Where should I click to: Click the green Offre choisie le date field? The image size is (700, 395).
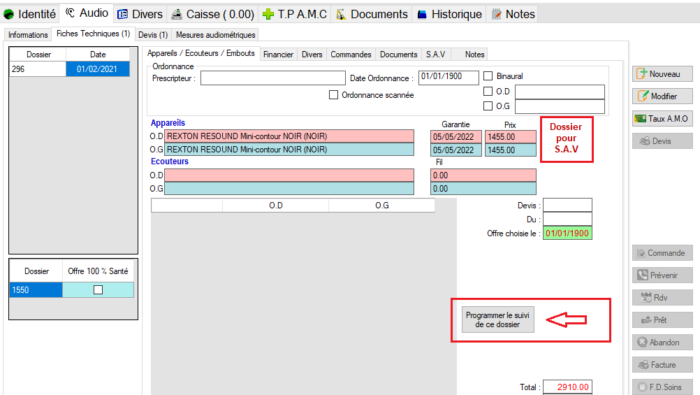[x=567, y=233]
